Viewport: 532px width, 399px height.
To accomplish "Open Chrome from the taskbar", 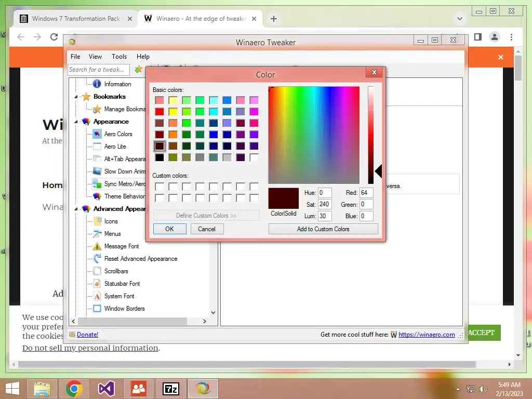I will (x=74, y=389).
